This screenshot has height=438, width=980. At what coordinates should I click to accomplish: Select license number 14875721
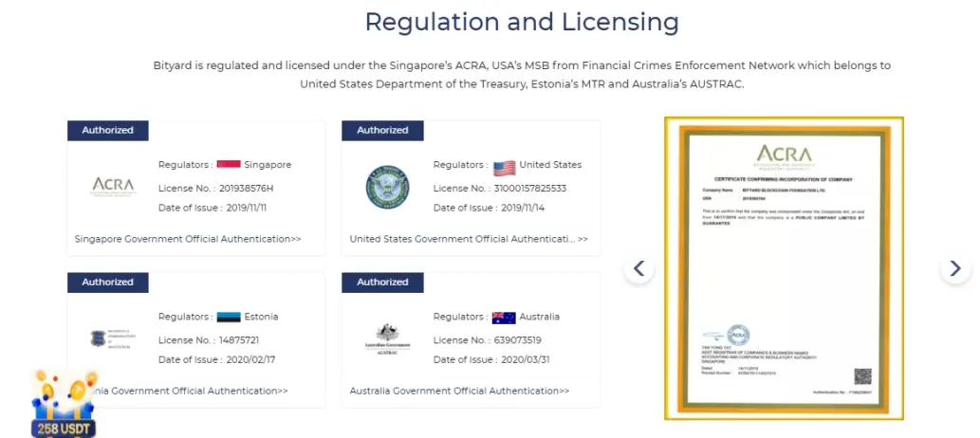coord(239,340)
